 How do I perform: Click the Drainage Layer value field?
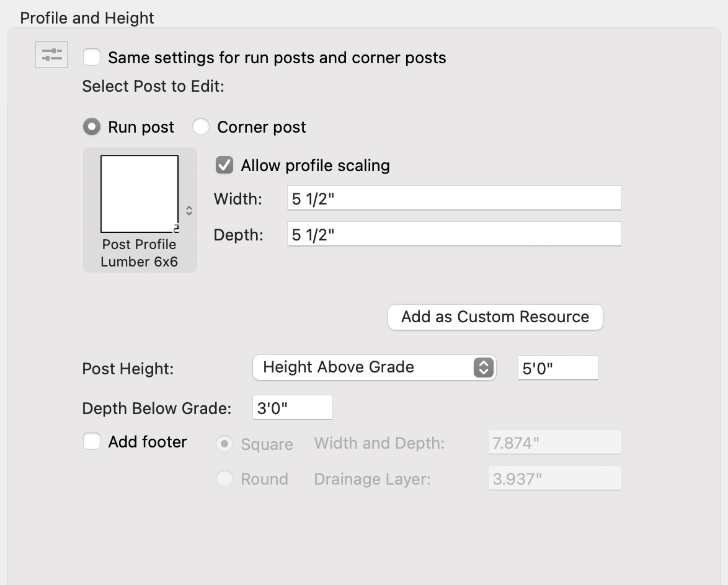[x=554, y=478]
